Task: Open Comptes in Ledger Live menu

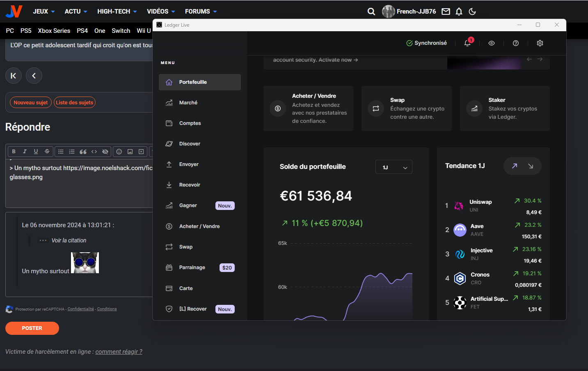Action: tap(200, 123)
